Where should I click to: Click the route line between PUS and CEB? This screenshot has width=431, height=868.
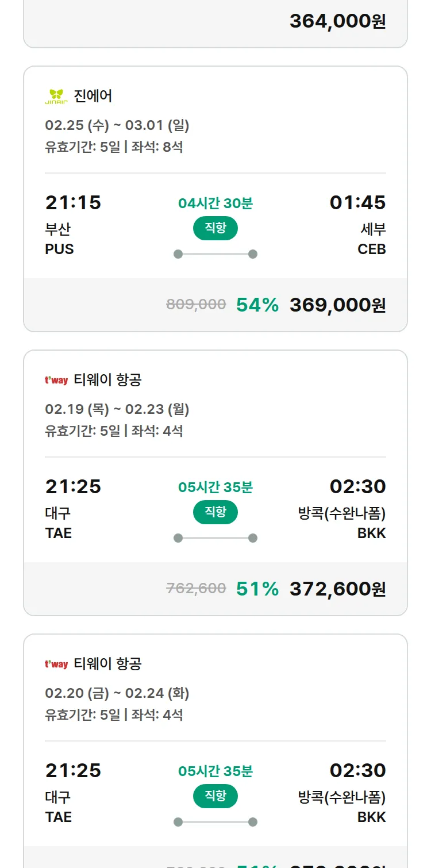coord(215,254)
